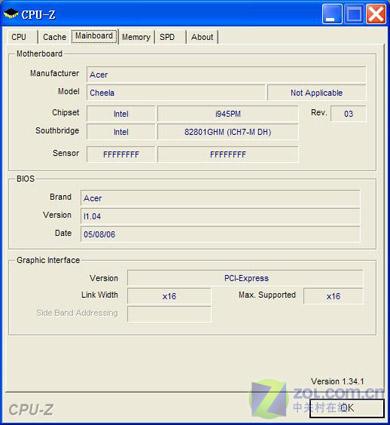Image resolution: width=390 pixels, height=425 pixels.
Task: Click the PCI-Express graphic interface version
Action: click(245, 278)
